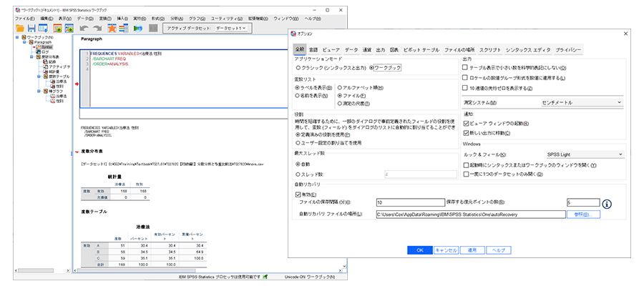This screenshot has width=644, height=286.
Task: Click 自動リカバリ ファイルの場所 path field
Action: pos(471,214)
